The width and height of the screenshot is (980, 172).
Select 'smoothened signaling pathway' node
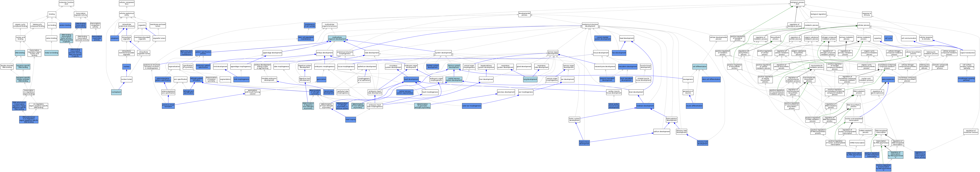pos(966,80)
